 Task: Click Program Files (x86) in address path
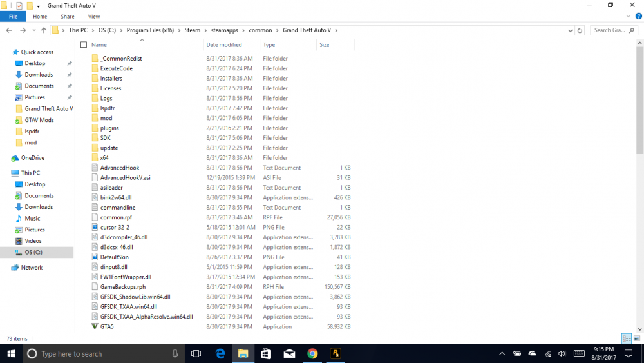click(x=150, y=30)
